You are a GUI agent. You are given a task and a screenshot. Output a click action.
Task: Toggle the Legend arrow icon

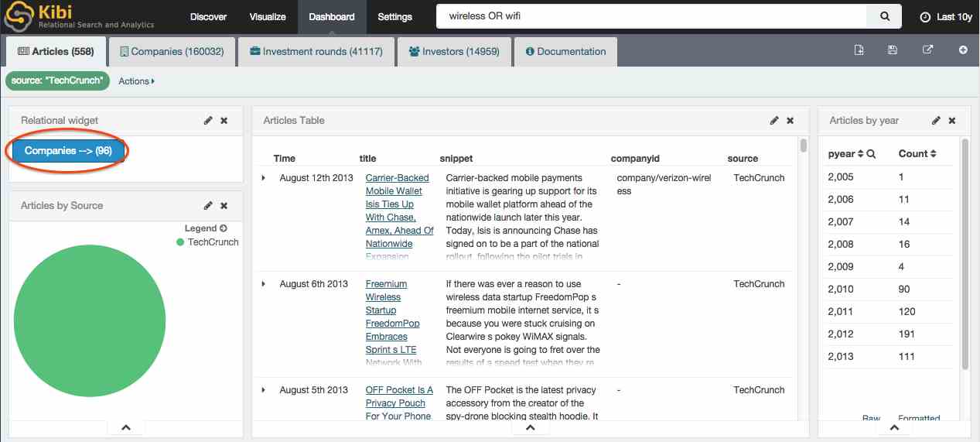224,228
